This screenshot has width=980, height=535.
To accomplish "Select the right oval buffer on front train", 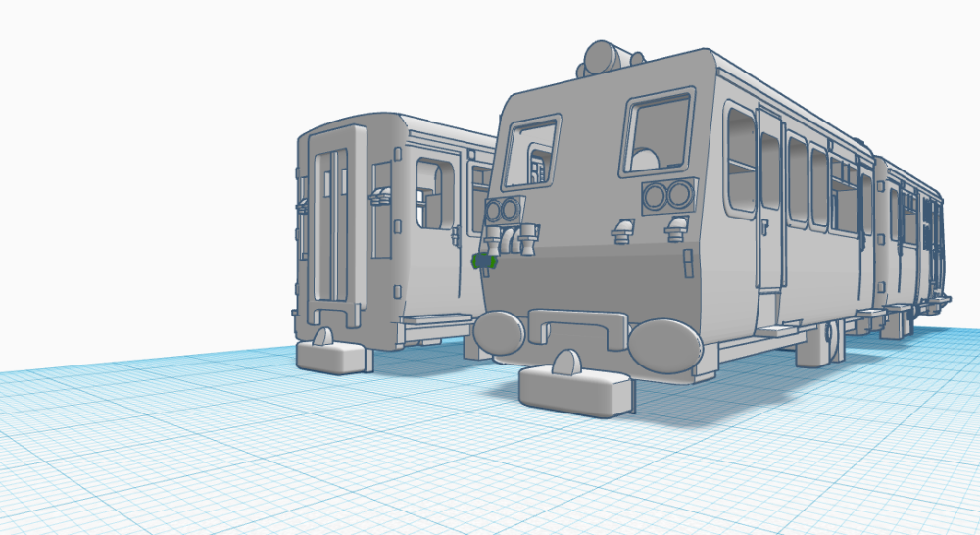I will point(665,346).
